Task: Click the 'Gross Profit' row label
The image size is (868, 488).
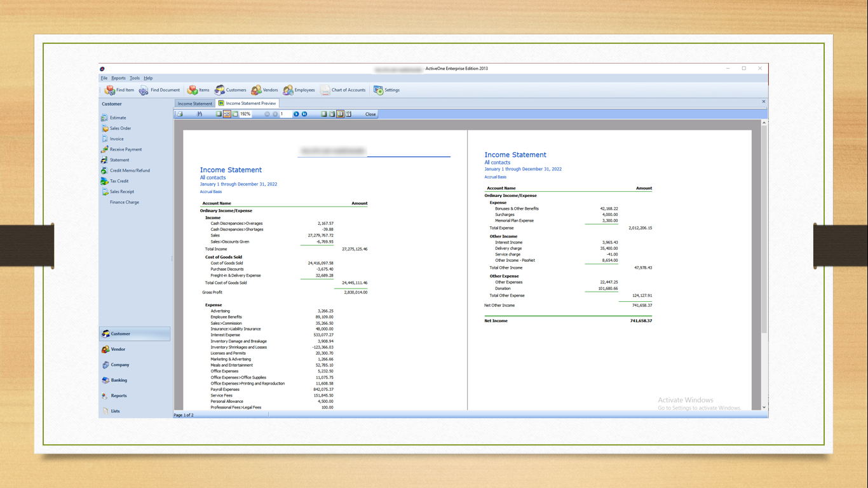Action: point(212,292)
